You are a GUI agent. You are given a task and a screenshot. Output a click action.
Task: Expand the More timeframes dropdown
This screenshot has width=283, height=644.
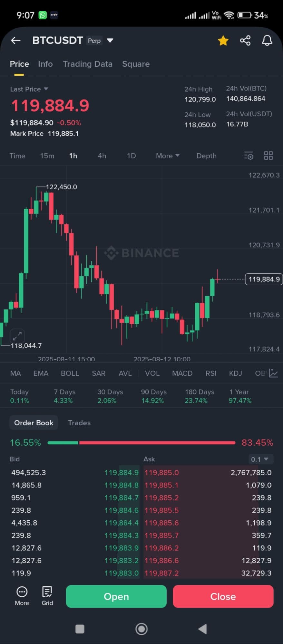167,156
